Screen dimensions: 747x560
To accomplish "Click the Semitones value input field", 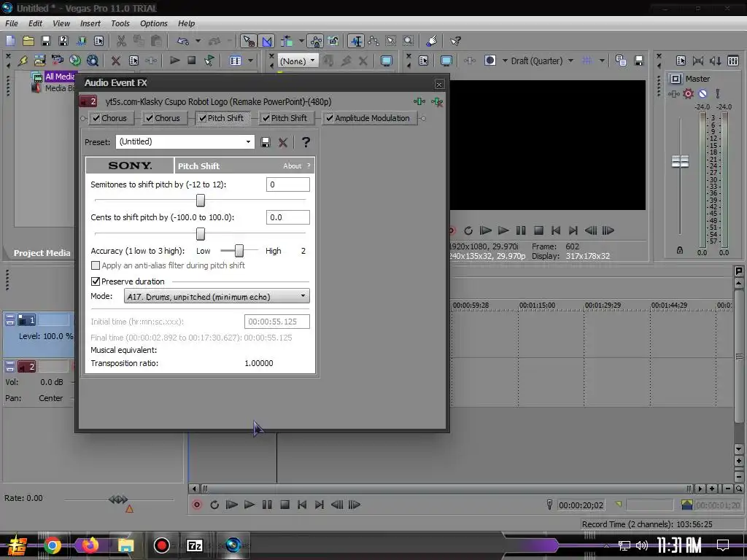I will pyautogui.click(x=287, y=184).
